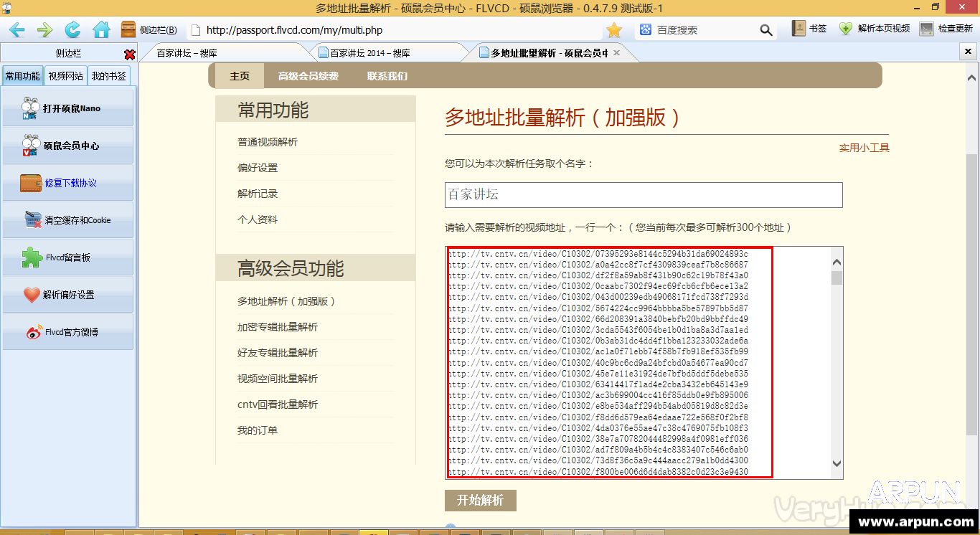
Task: Click the green forward arrow icon
Action: 44,30
